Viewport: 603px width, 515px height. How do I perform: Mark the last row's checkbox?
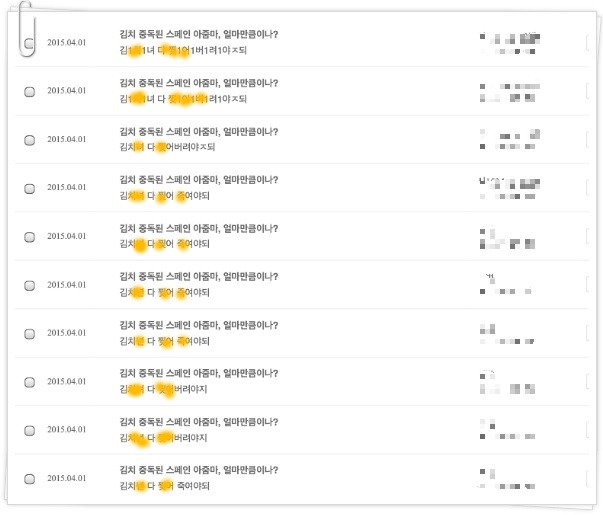click(x=30, y=479)
